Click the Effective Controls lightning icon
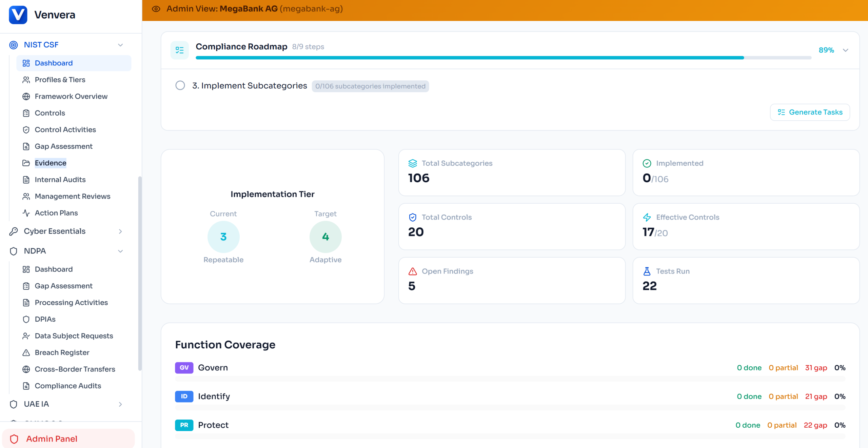 pos(647,217)
